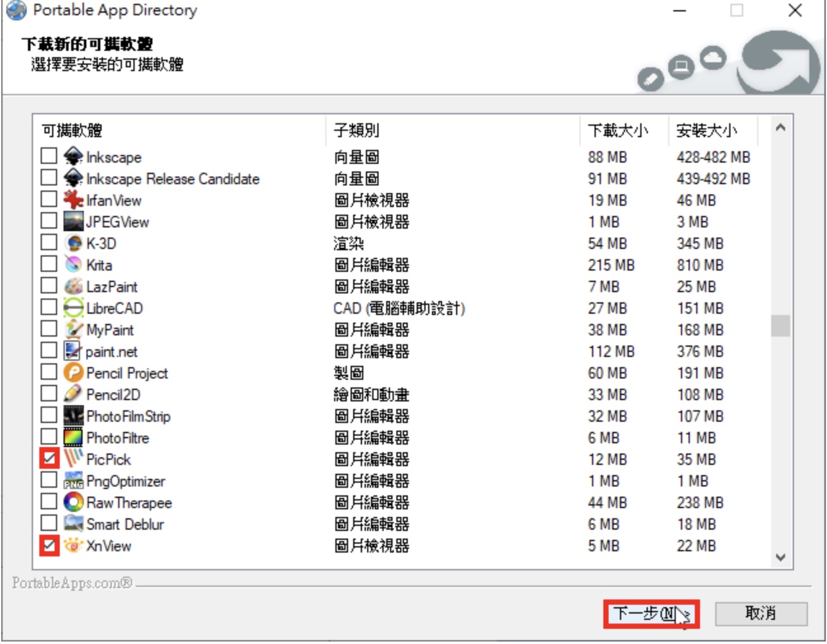Click the XnView app icon

[x=73, y=545]
